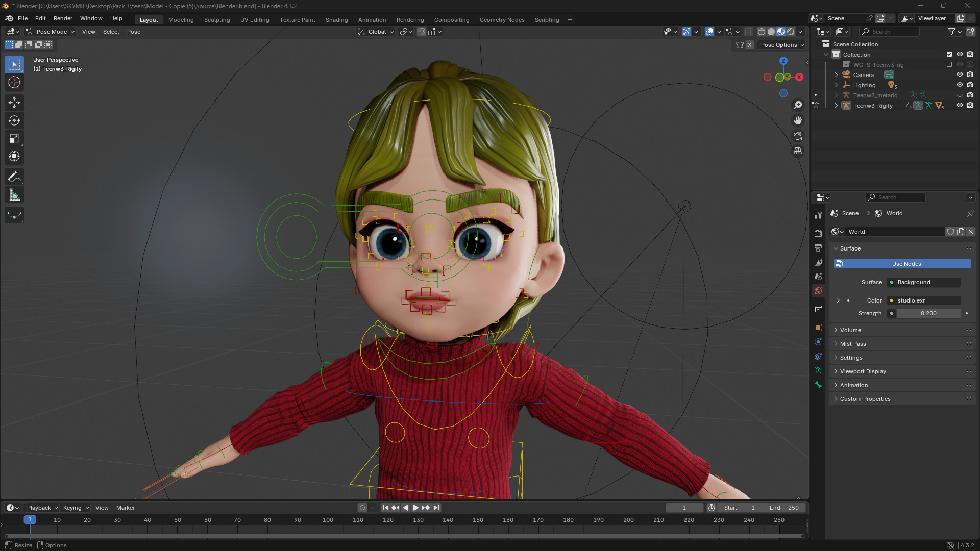Open the Bone properties tab icon

818,385
